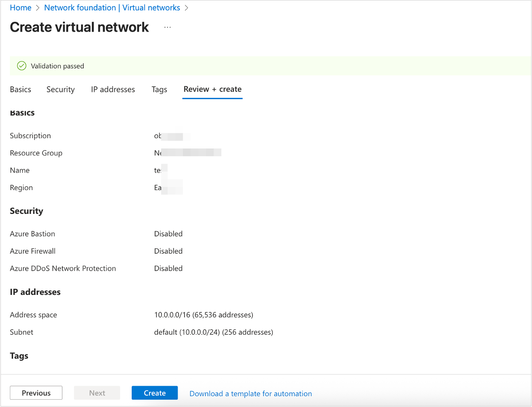Select the 10.0.0.0/16 address space value

pos(204,315)
